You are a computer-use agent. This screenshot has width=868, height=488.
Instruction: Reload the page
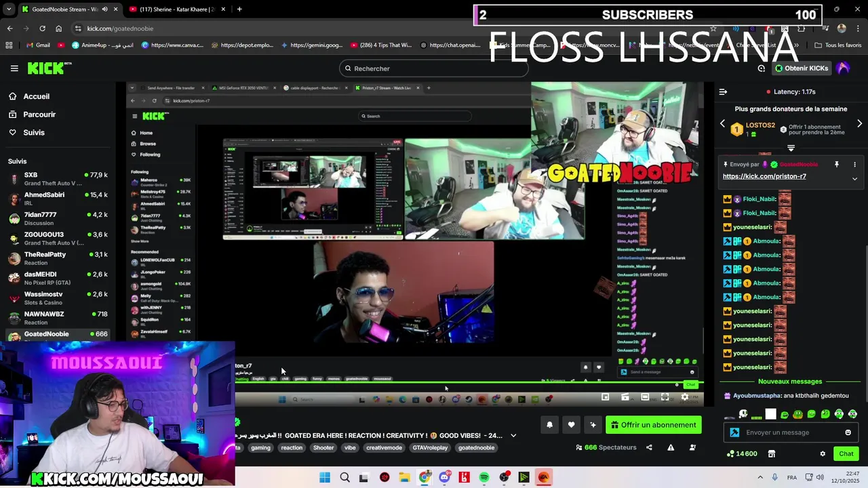click(x=42, y=28)
